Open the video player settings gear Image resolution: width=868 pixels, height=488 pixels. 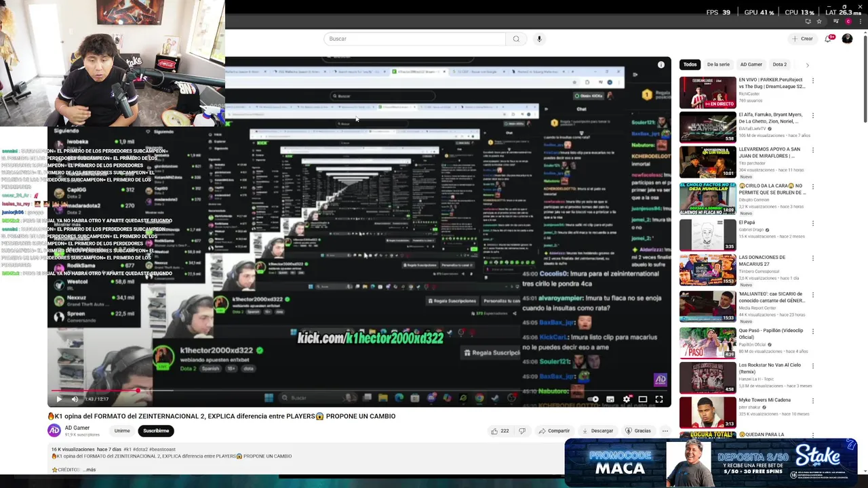(627, 399)
